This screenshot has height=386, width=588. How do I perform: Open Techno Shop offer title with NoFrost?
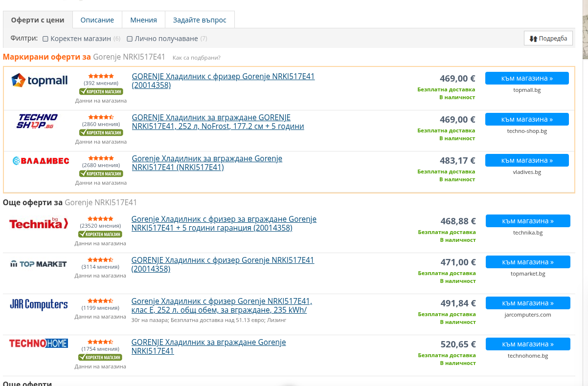pyautogui.click(x=218, y=122)
